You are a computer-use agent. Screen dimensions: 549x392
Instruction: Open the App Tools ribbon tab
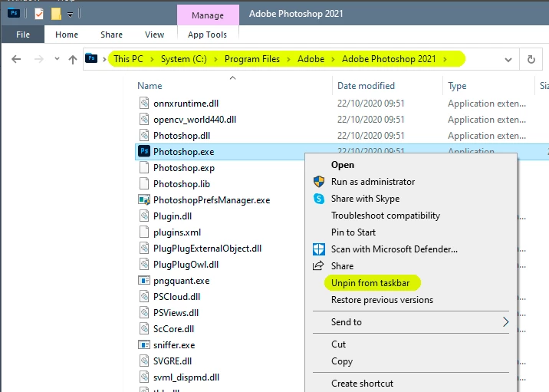coord(207,35)
